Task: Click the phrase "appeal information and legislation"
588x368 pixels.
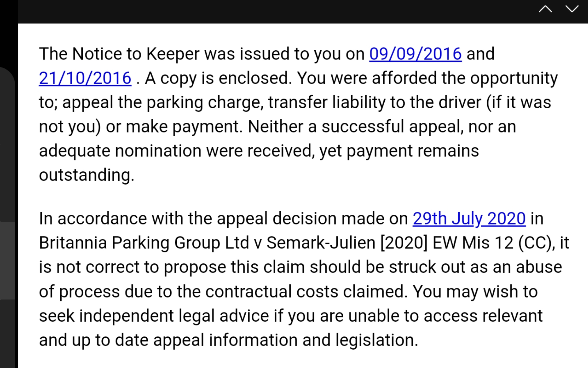Action: pos(285,340)
